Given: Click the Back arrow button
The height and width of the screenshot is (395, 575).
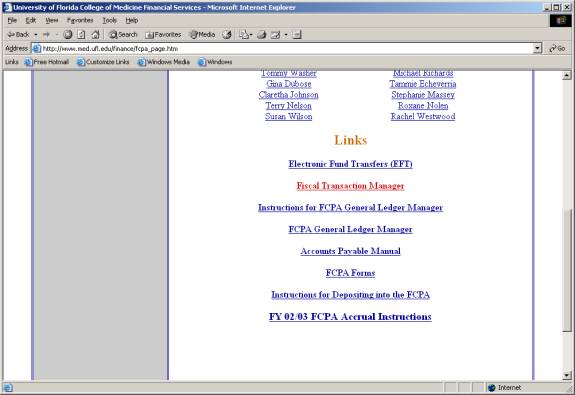Looking at the screenshot, I should (x=18, y=34).
